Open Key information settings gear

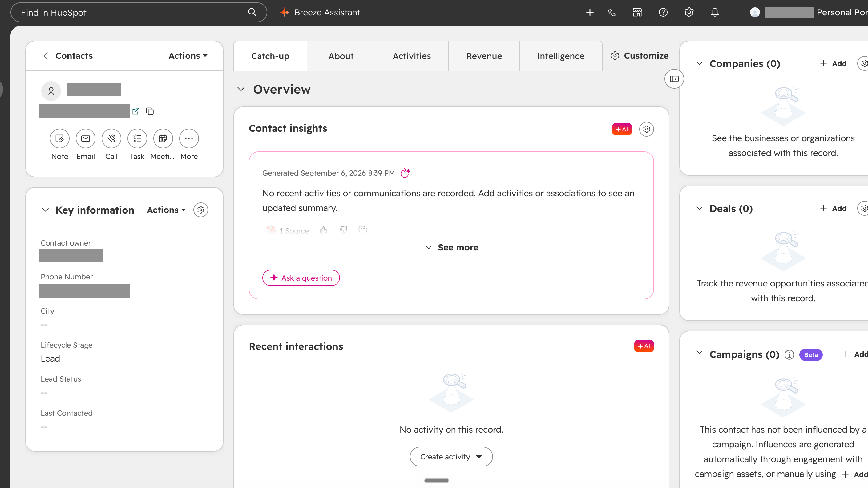[201, 210]
